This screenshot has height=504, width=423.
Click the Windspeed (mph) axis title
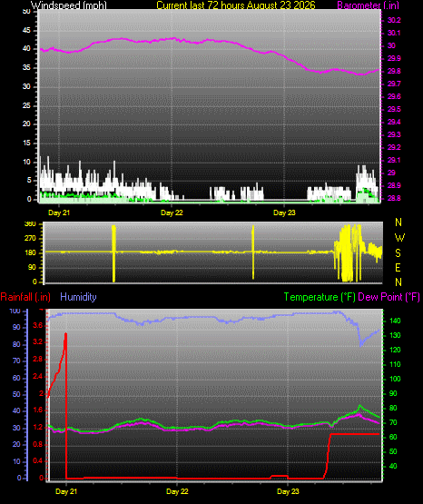coord(69,5)
